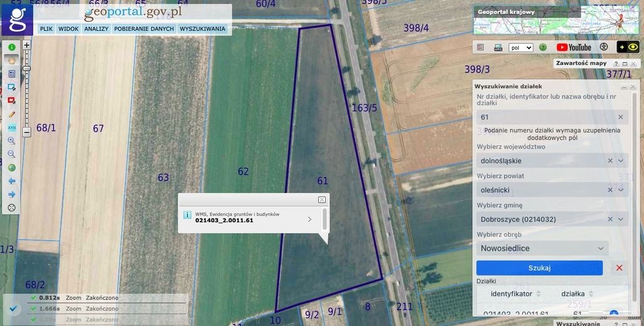Open help for Zawartość mapy panel

(x=616, y=64)
